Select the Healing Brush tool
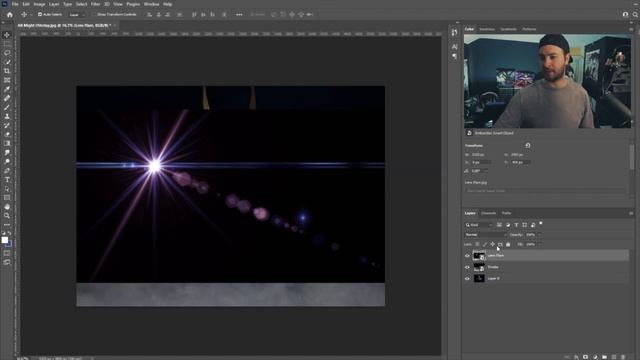Image resolution: width=640 pixels, height=360 pixels. [7, 98]
